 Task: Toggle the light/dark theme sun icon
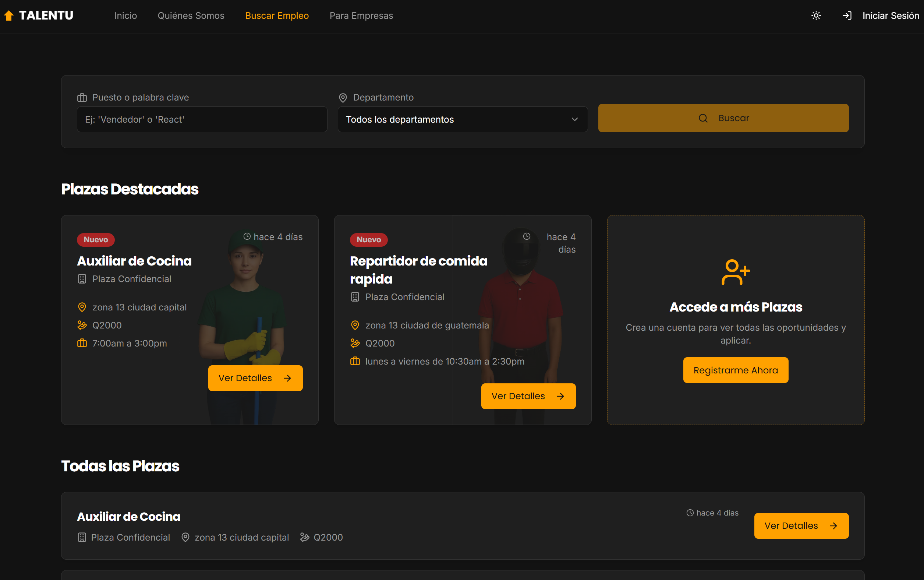point(816,16)
